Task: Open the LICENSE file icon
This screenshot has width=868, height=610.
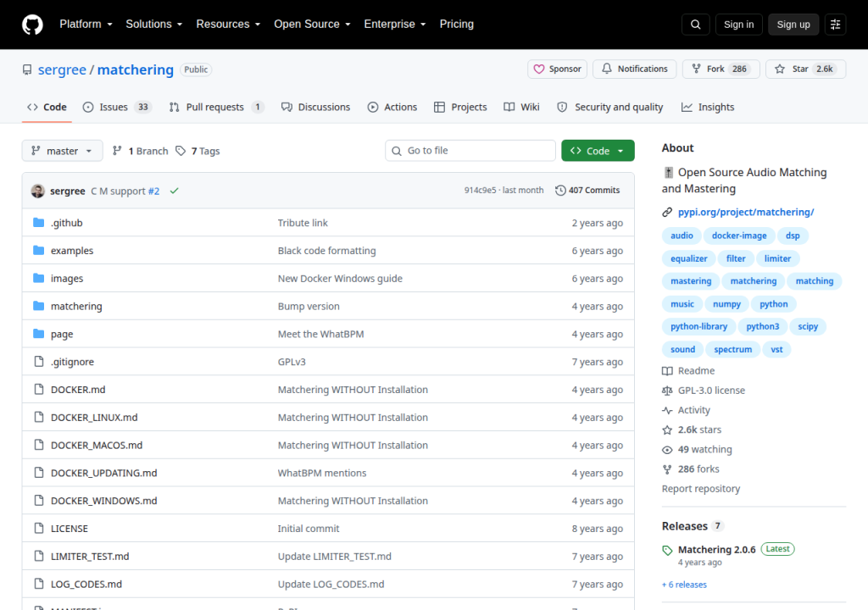Action: (x=39, y=528)
